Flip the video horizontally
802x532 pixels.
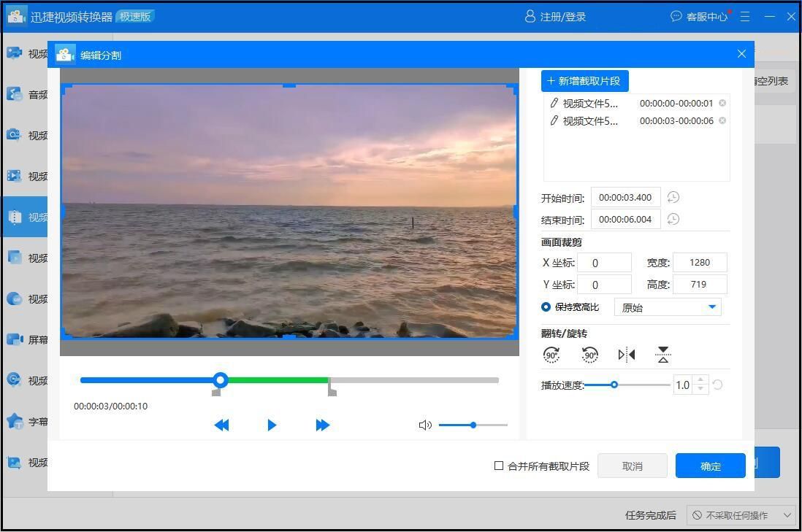tap(625, 355)
